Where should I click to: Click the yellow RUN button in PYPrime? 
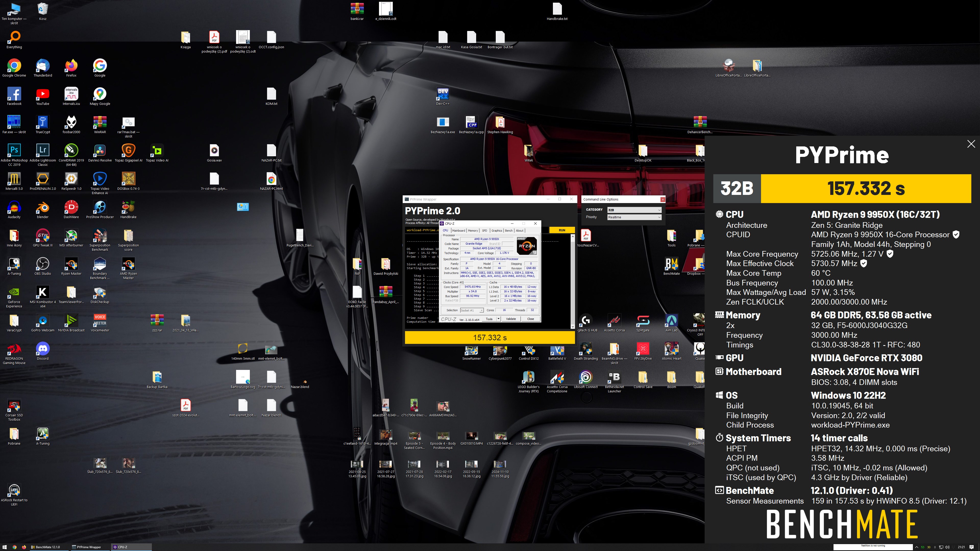[x=562, y=230]
